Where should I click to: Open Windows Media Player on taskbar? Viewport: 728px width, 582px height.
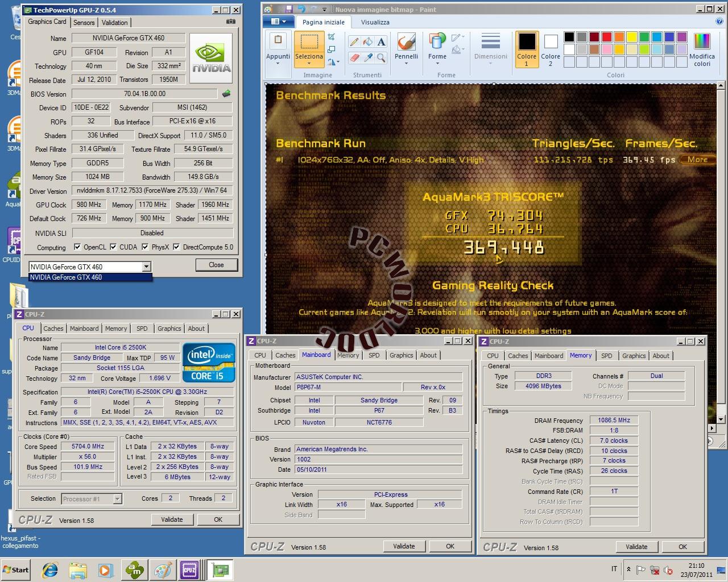tap(105, 570)
